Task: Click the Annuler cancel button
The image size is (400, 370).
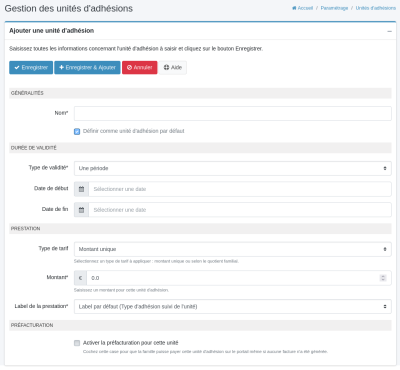Action: 140,68
